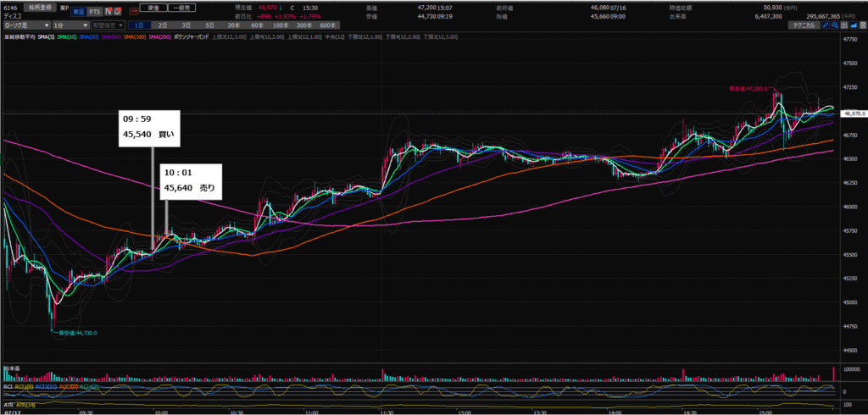
Task: Open the ローソク足 chart type dropdown
Action: (x=25, y=25)
